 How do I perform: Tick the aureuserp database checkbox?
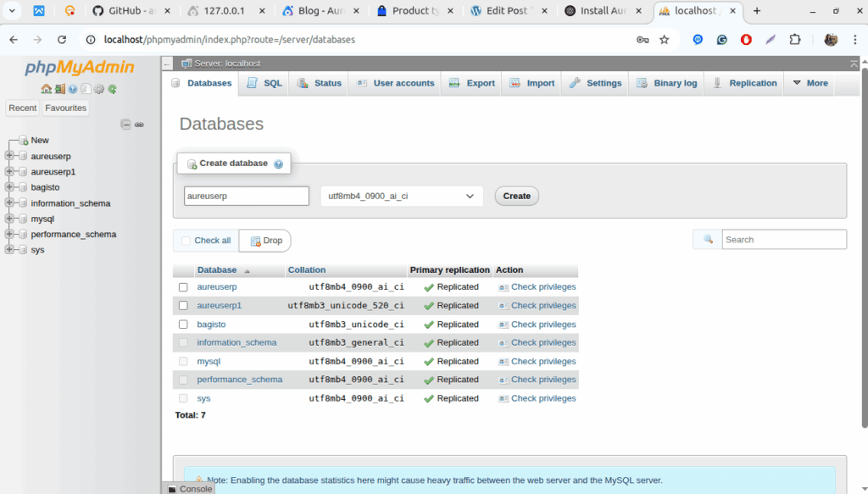183,287
